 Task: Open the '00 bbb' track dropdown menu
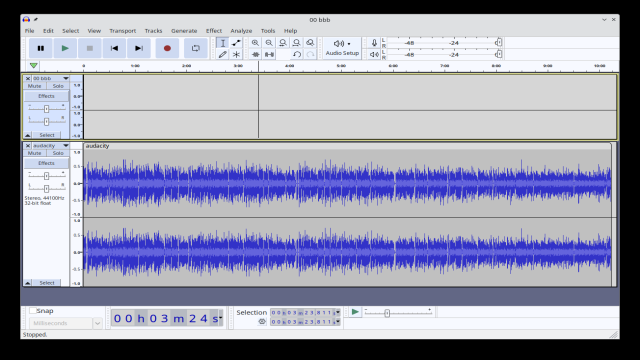[51, 78]
